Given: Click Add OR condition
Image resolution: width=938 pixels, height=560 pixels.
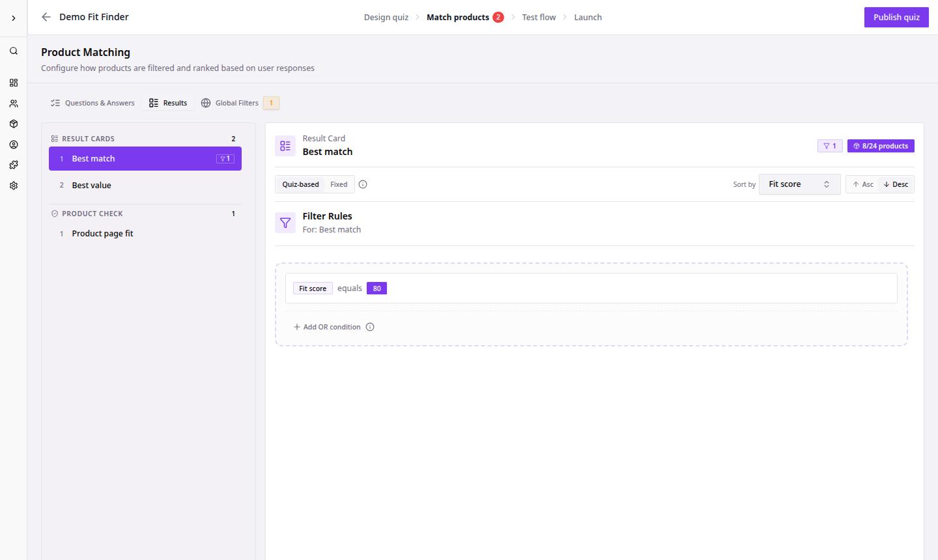Looking at the screenshot, I should (327, 327).
